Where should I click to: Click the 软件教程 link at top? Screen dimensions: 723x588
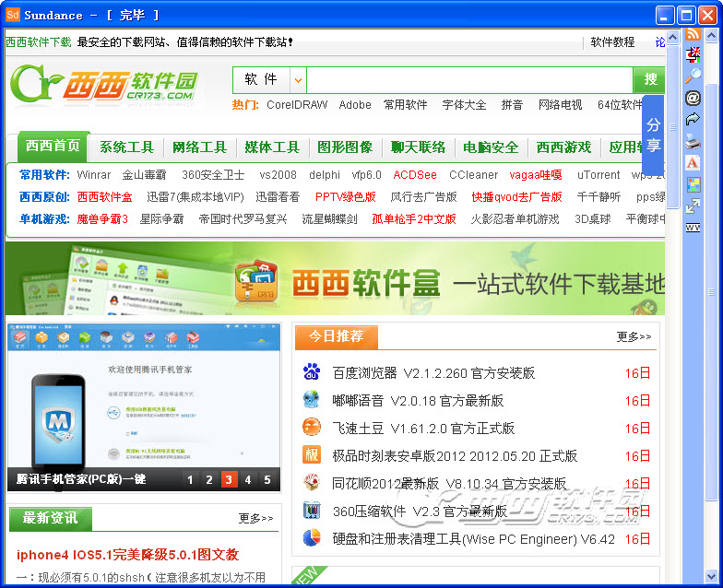tap(612, 42)
